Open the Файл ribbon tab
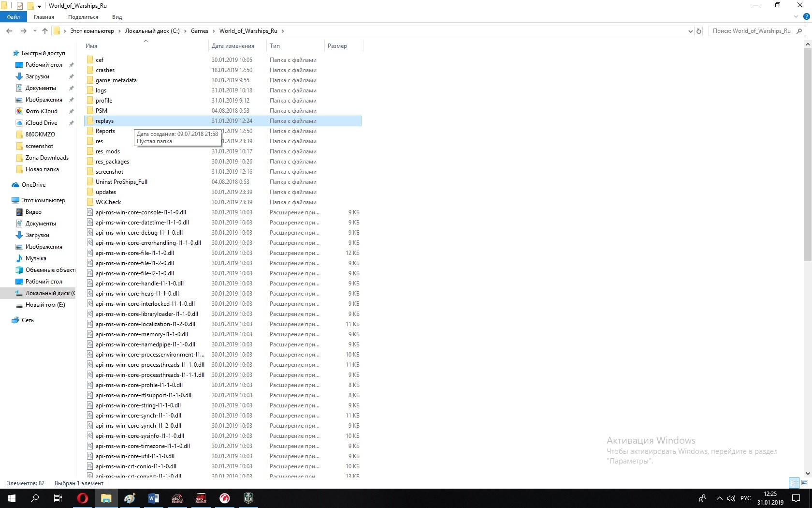Screen dimensions: 812x508 pos(14,17)
